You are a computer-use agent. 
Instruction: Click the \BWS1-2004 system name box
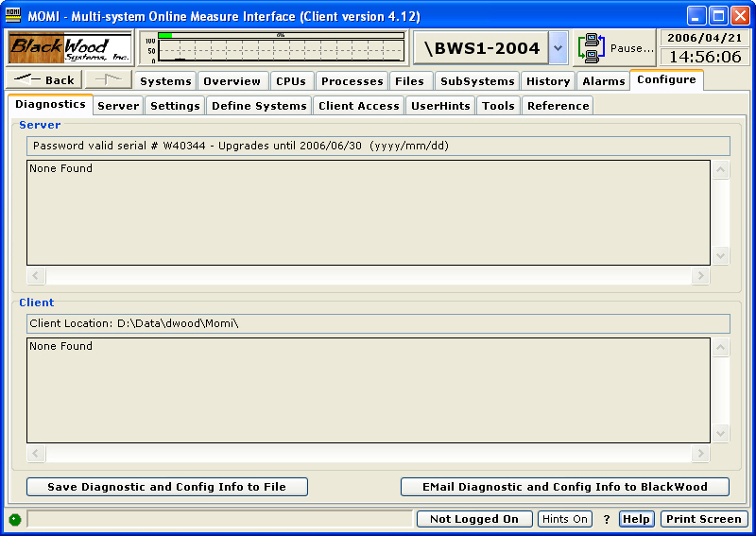(481, 48)
